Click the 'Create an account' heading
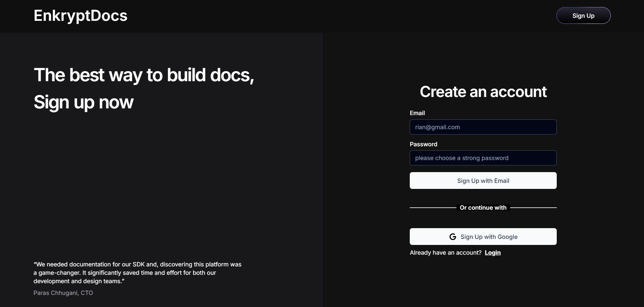 483,92
